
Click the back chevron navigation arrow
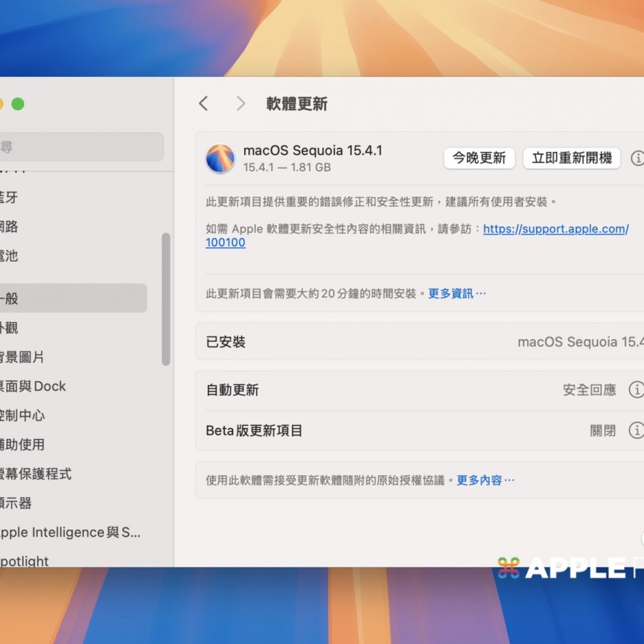click(x=203, y=103)
